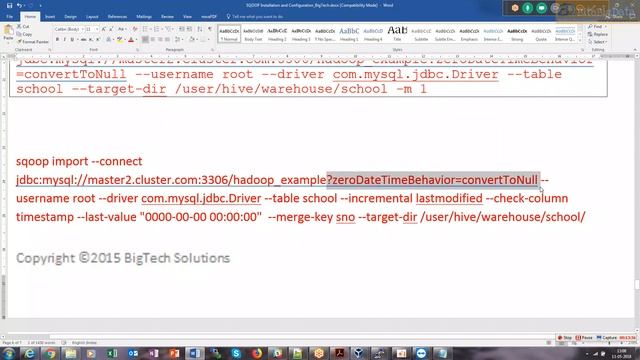640x360 pixels.
Task: Open Skype from the taskbar
Action: [x=236, y=353]
